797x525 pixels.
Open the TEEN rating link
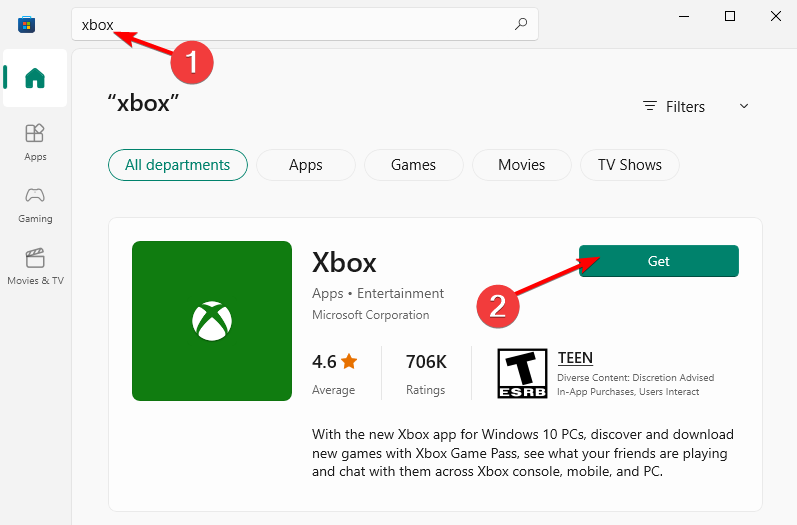click(x=575, y=358)
